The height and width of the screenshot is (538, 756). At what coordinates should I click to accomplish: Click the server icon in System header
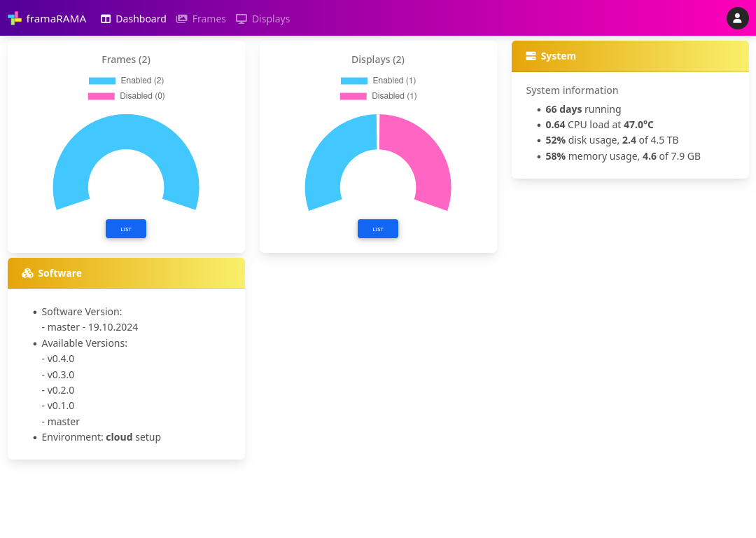[531, 56]
